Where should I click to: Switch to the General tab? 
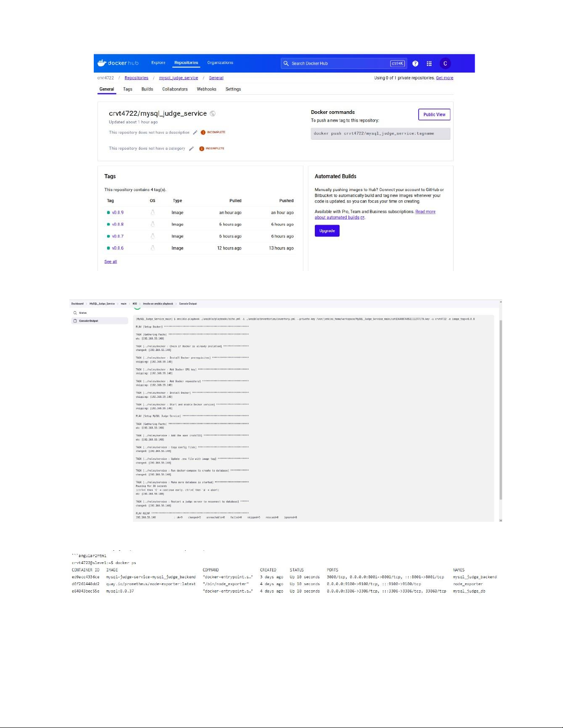pyautogui.click(x=107, y=89)
